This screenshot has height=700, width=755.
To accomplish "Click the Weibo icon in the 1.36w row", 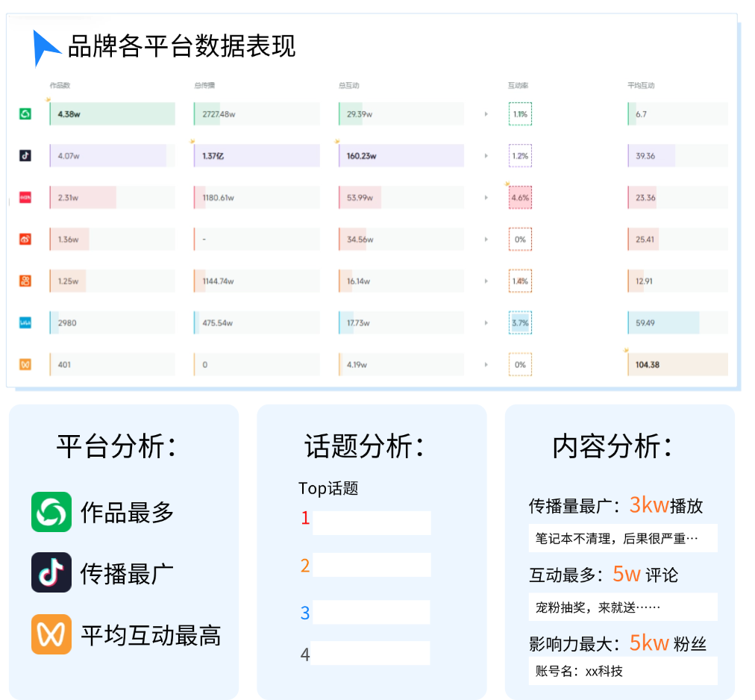I will [x=25, y=239].
